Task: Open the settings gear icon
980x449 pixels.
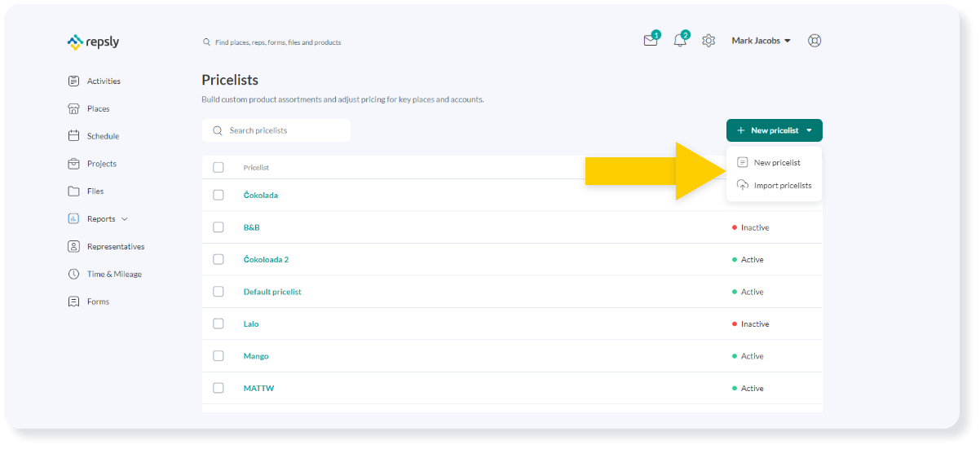Action: pos(709,41)
